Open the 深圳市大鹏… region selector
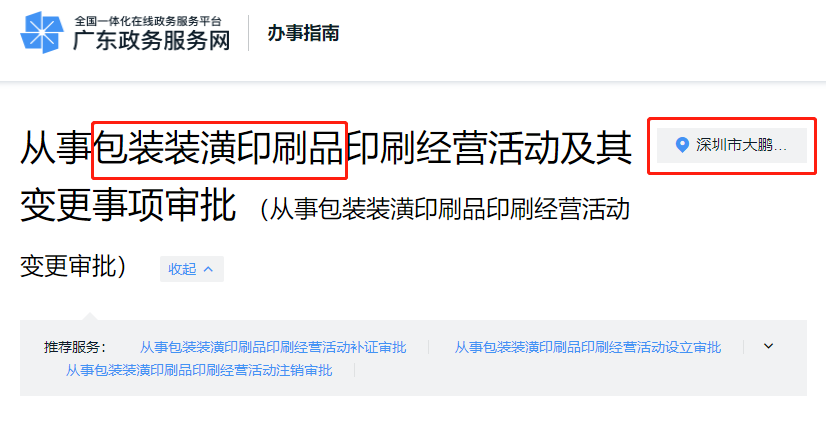 [732, 145]
